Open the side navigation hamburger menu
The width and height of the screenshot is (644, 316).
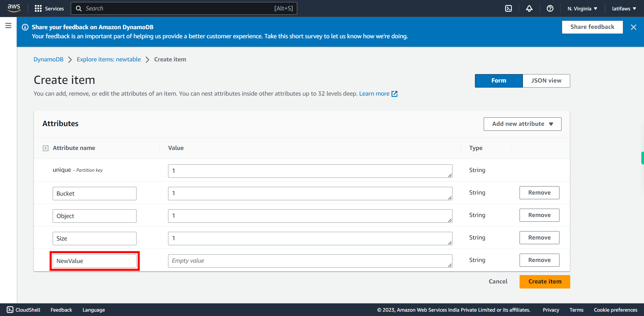[8, 25]
